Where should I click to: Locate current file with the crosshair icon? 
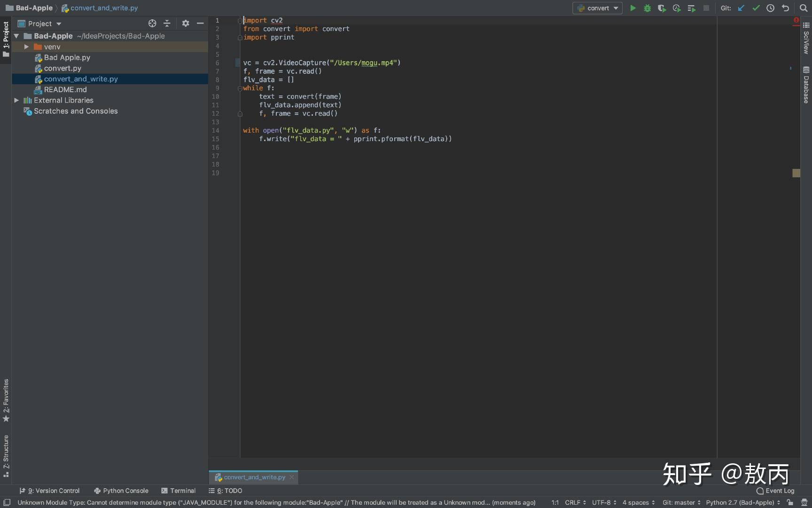152,24
